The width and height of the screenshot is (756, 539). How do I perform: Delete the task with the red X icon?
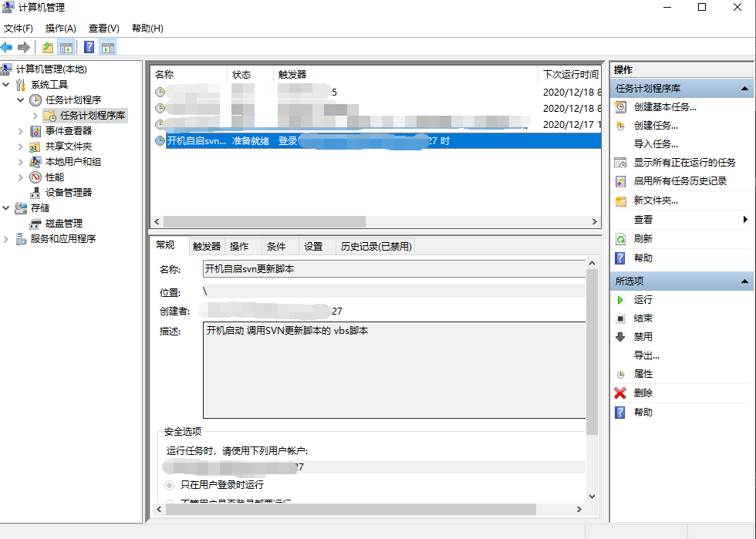pyautogui.click(x=621, y=392)
